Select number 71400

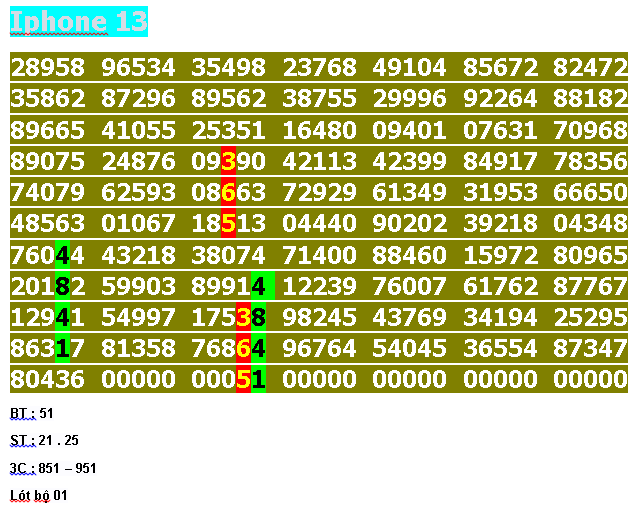(x=319, y=256)
